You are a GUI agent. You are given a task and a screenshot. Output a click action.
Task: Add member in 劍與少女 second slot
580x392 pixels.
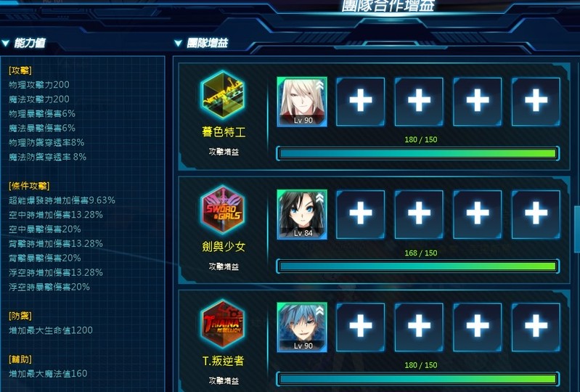360,214
